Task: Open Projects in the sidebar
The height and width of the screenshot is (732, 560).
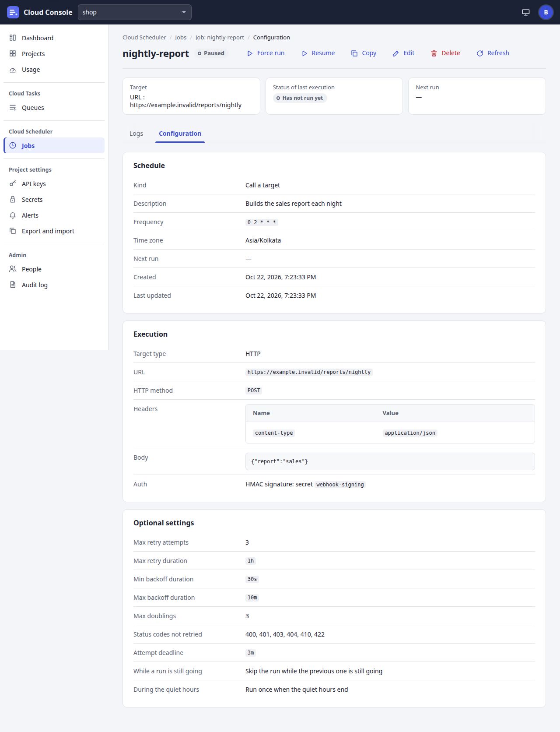Action: 54,54
